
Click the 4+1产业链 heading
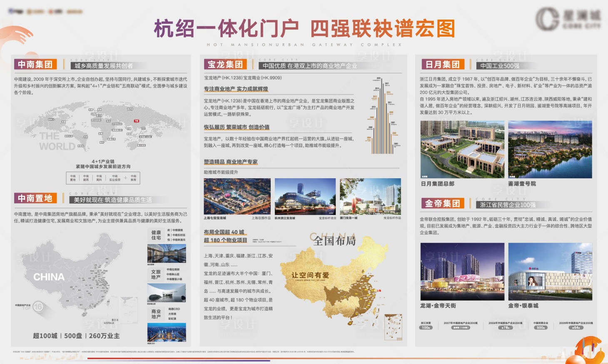point(103,161)
